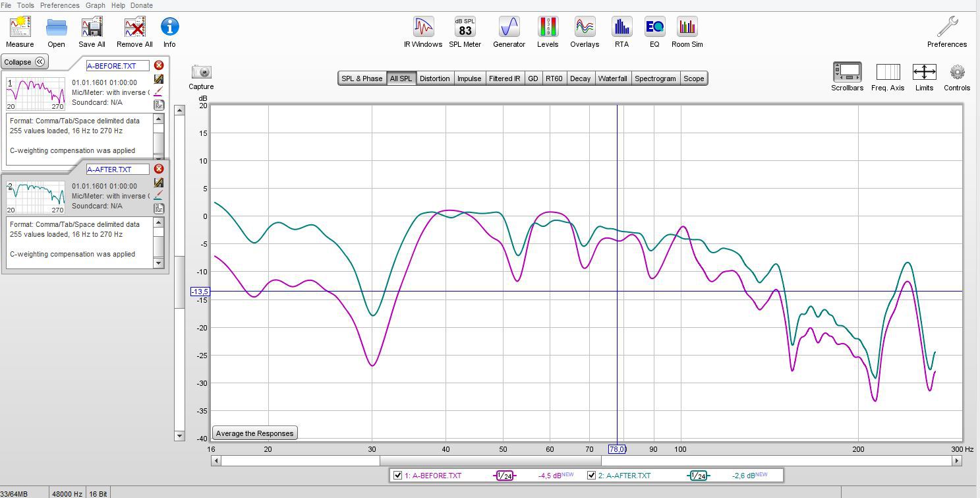Collapse the measurements side panel
The width and height of the screenshot is (980, 498).
click(24, 62)
